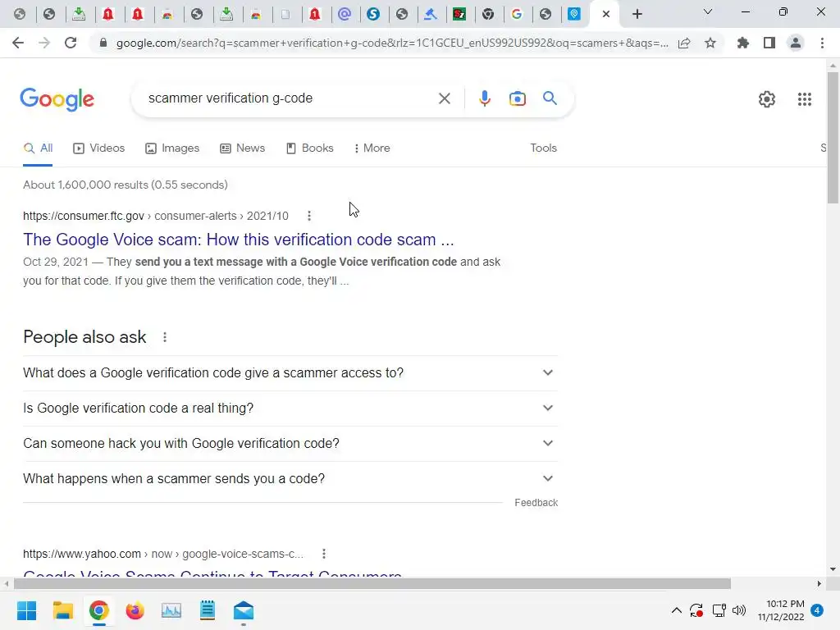Show hidden system tray icons

click(676, 610)
